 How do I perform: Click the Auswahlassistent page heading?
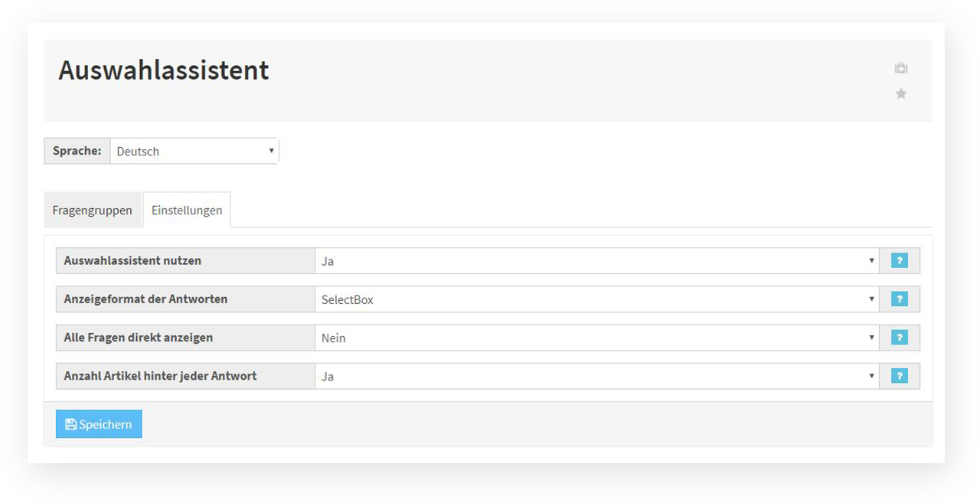click(164, 70)
